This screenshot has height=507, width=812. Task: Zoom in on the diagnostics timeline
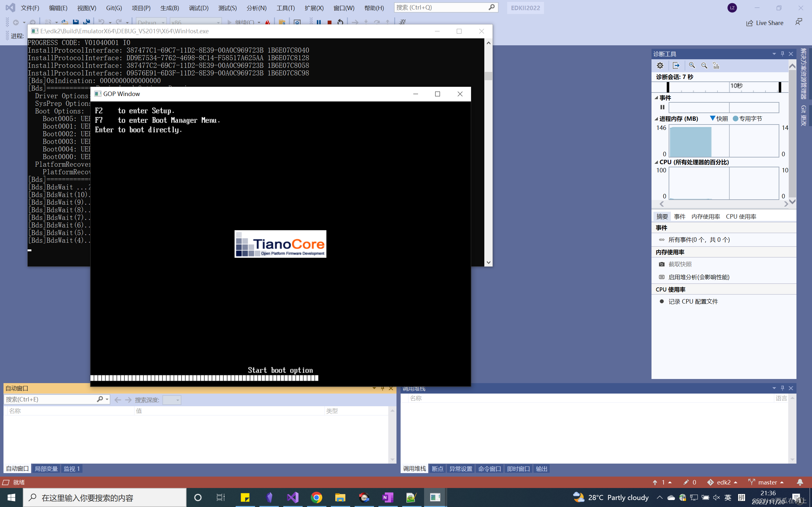click(x=692, y=65)
